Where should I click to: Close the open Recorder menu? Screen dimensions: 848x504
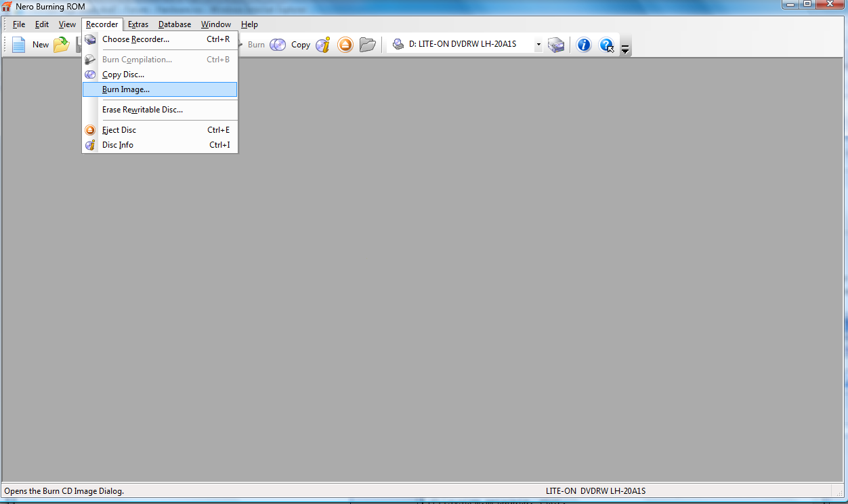[102, 24]
